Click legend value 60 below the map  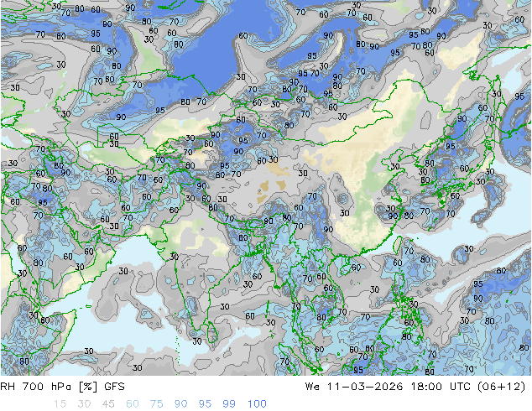click(x=133, y=404)
